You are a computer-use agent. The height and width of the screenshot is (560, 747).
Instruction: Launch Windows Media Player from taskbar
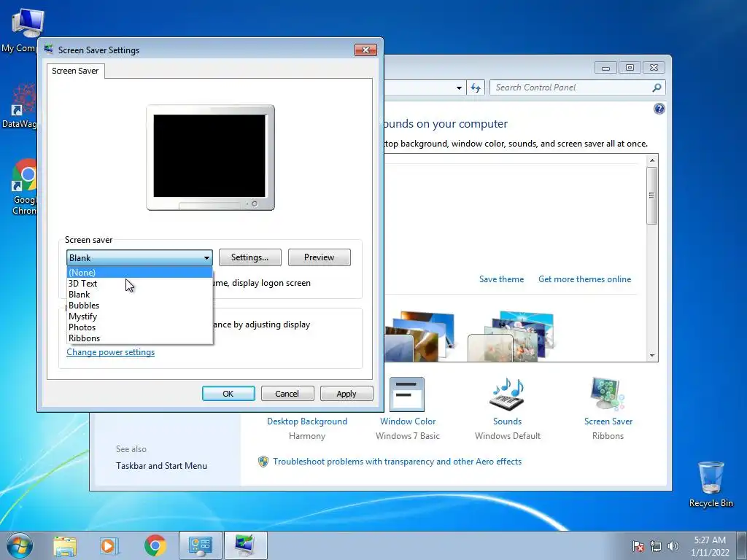tap(109, 545)
